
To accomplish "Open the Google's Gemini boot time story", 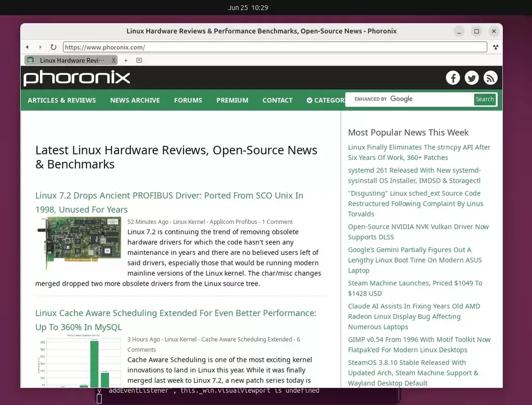I will [415, 260].
